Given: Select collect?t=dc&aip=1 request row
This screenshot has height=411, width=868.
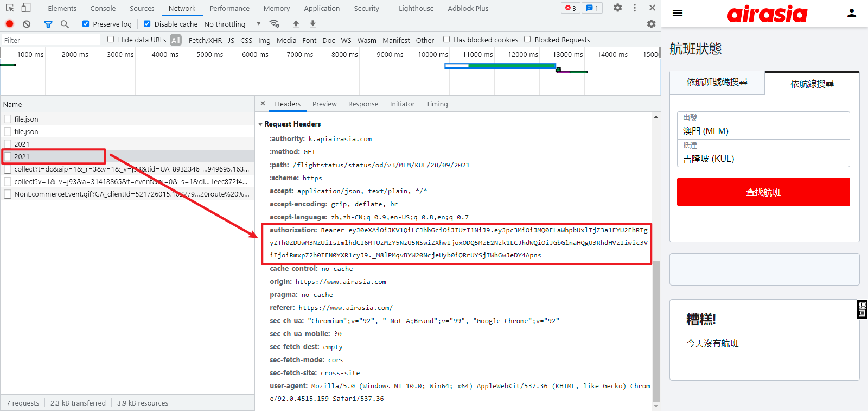Looking at the screenshot, I should click(128, 169).
